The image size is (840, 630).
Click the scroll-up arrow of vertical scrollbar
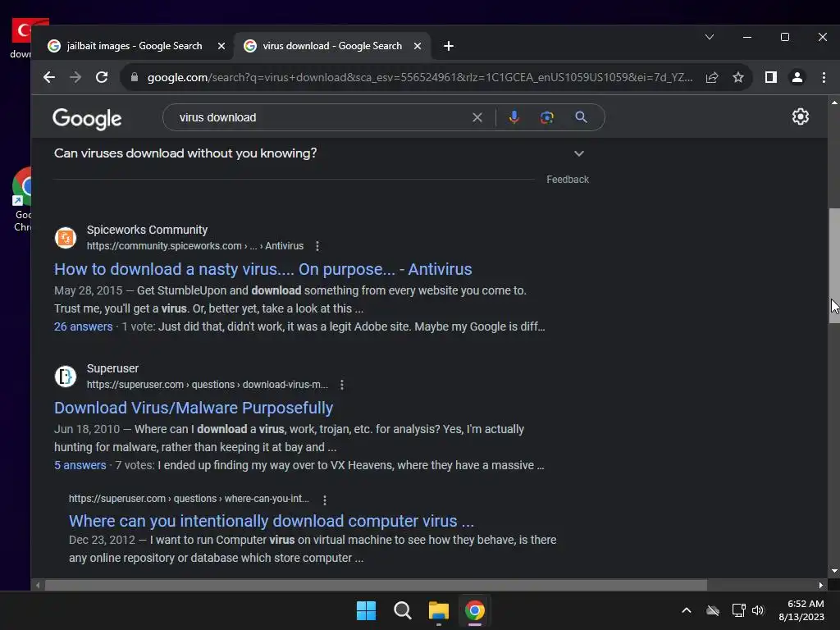[x=834, y=102]
